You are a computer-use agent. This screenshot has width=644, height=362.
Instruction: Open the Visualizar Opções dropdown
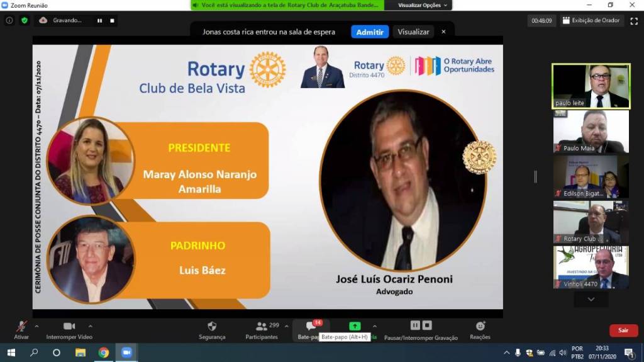point(423,5)
